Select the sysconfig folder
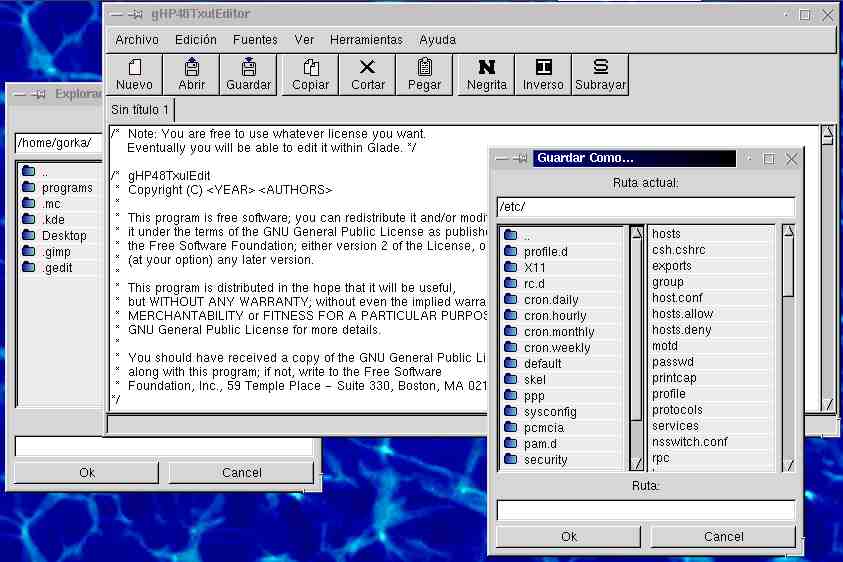Viewport: 843px width, 562px height. click(x=563, y=411)
